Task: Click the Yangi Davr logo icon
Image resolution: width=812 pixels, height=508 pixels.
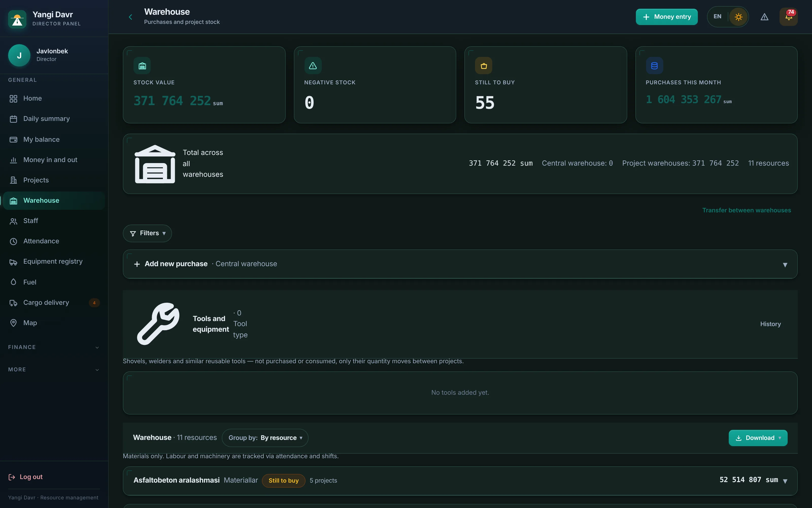Action: coord(17,19)
